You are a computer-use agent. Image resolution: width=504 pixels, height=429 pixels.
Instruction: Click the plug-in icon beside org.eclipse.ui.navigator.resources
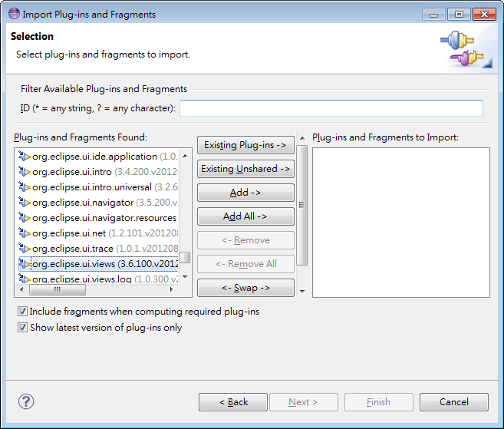[25, 218]
